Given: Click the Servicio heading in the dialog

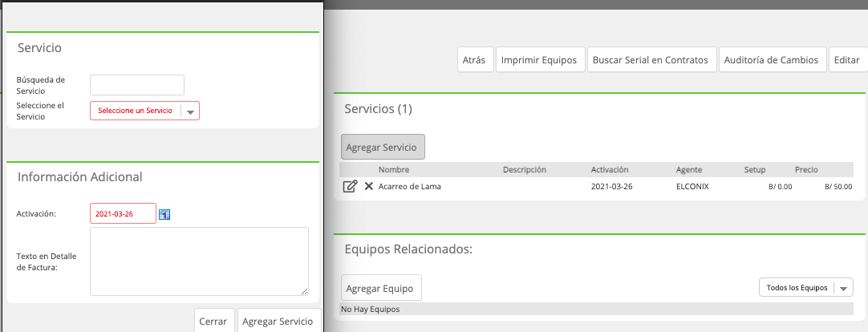Looking at the screenshot, I should point(39,48).
